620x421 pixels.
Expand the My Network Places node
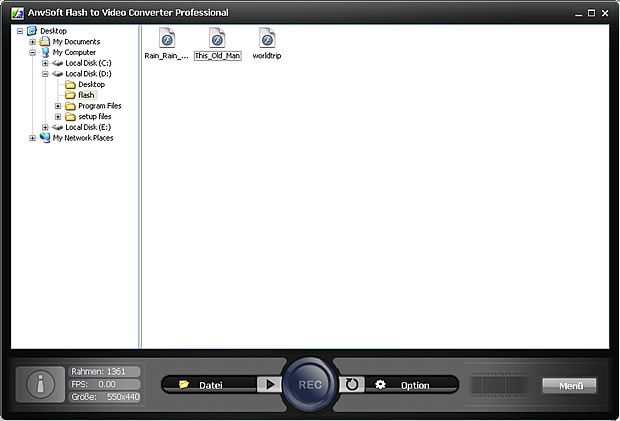[32, 138]
